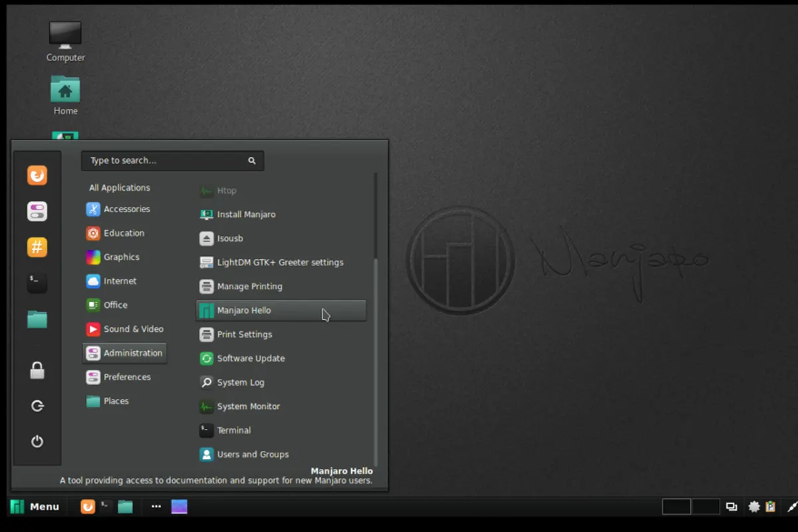Click the Type to search field
Image resolution: width=798 pixels, height=532 pixels.
[166, 161]
